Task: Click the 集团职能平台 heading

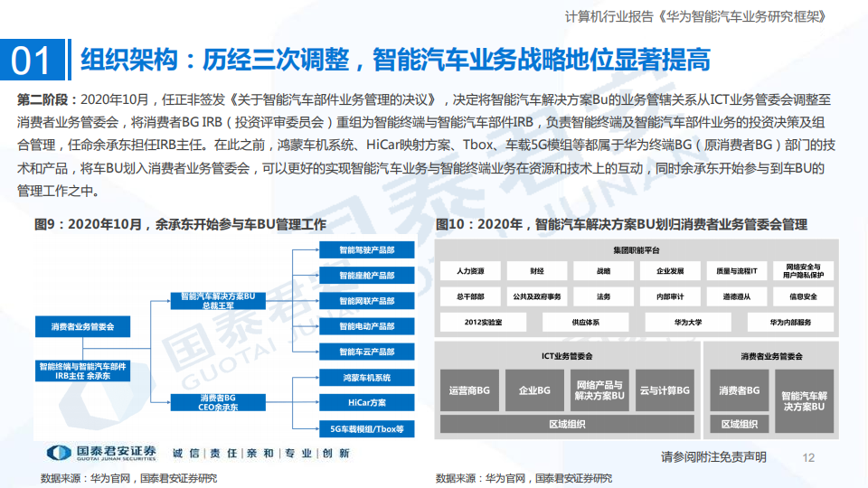Action: pos(636,250)
